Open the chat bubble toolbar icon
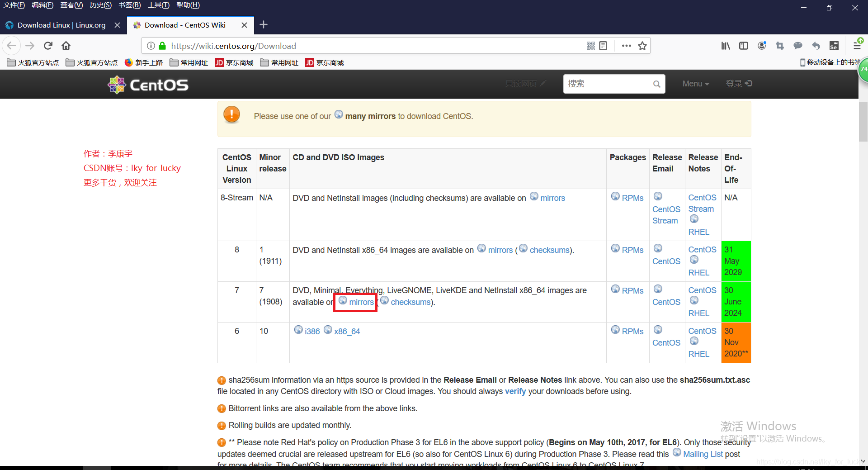 click(798, 46)
